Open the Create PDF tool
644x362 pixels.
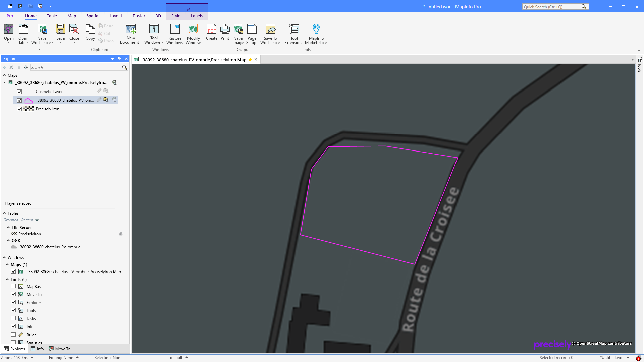pos(212,34)
